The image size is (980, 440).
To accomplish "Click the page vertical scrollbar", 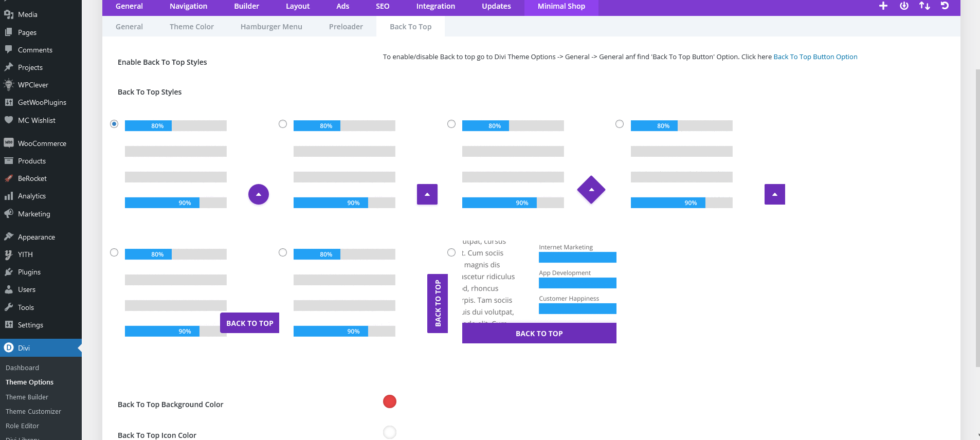I will tap(977, 218).
